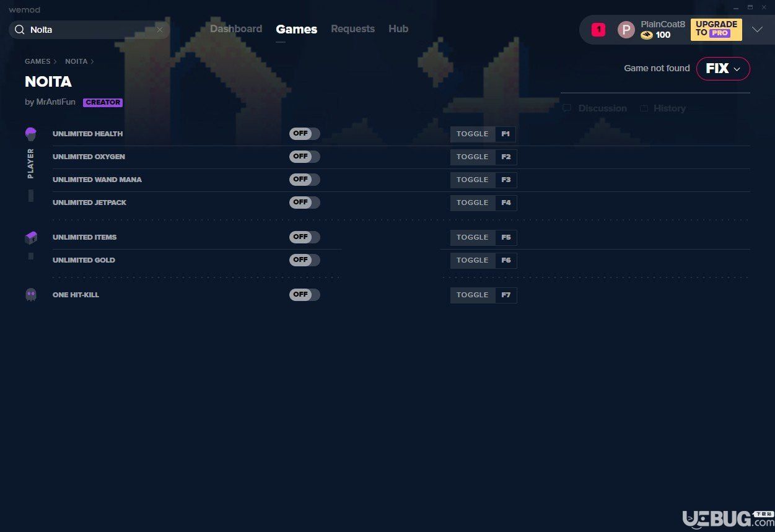Expand the account dropdown chevron
This screenshot has width=775, height=532.
pos(757,29)
